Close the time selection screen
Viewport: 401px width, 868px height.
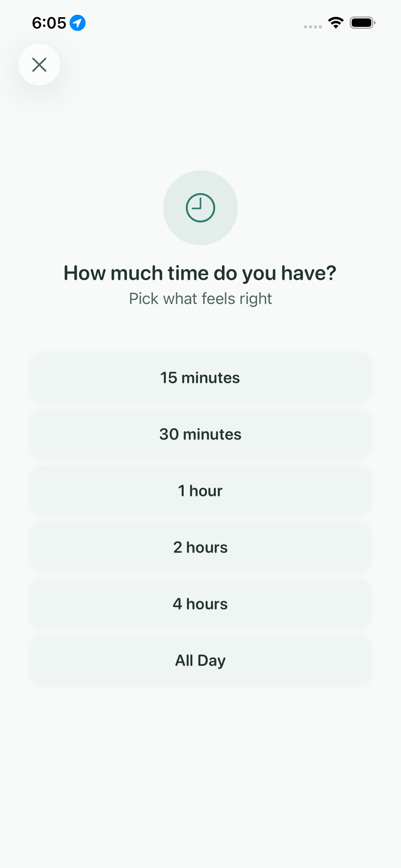pyautogui.click(x=39, y=65)
